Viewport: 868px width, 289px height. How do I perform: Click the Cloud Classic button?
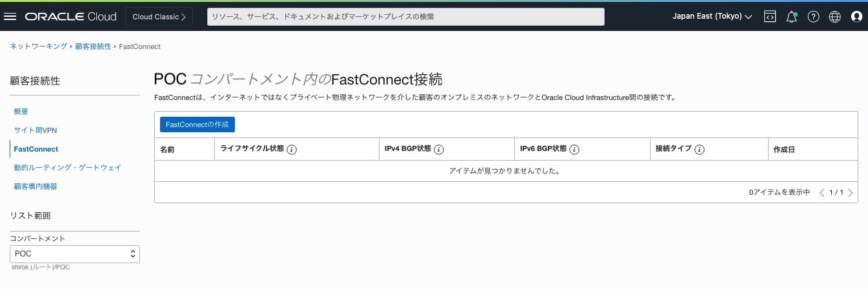(159, 17)
